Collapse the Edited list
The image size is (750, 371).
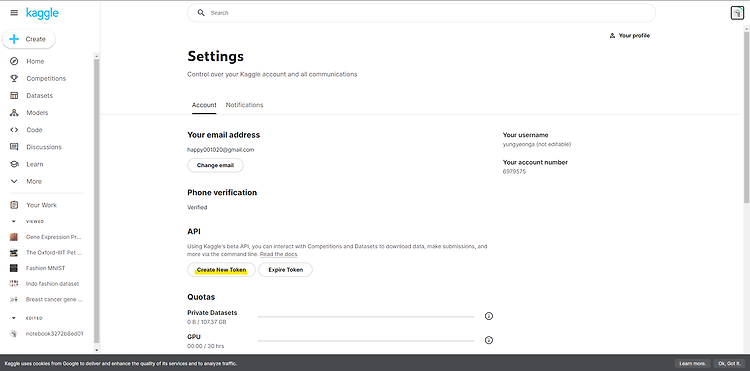[14, 318]
